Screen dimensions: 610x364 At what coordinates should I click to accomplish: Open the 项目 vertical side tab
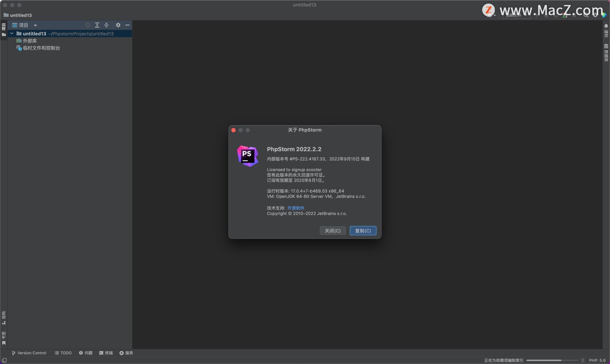click(4, 30)
